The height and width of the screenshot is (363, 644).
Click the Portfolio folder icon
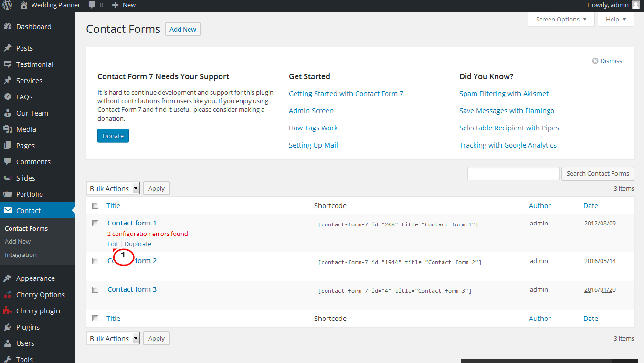tap(8, 194)
